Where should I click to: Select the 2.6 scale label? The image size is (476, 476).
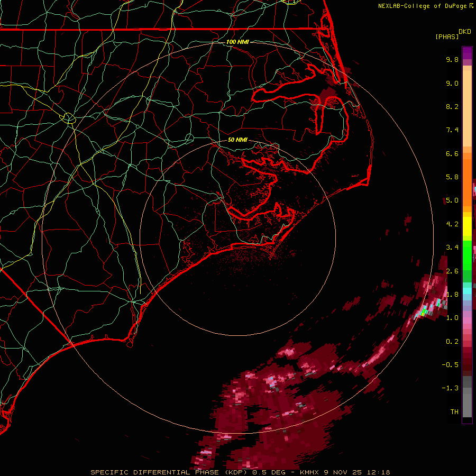click(x=452, y=271)
